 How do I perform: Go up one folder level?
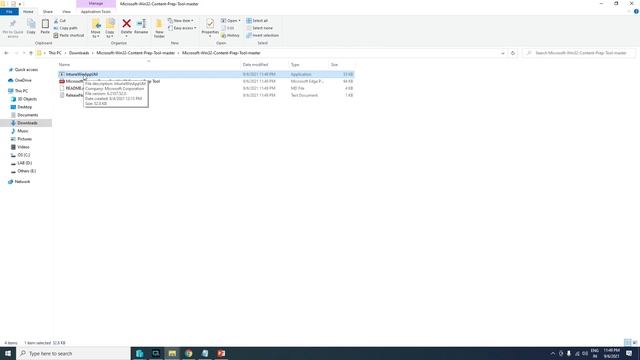tap(31, 53)
